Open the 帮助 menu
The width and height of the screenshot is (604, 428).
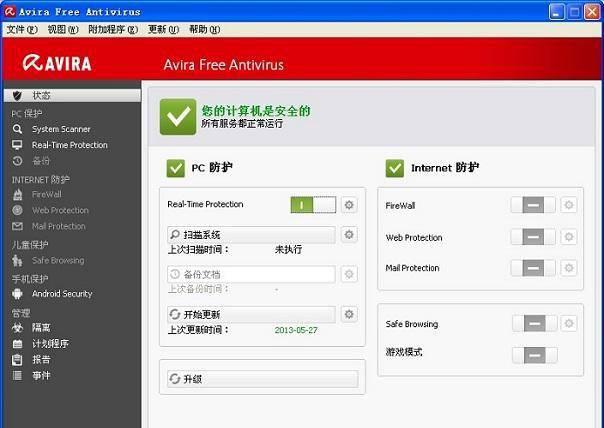tap(204, 30)
